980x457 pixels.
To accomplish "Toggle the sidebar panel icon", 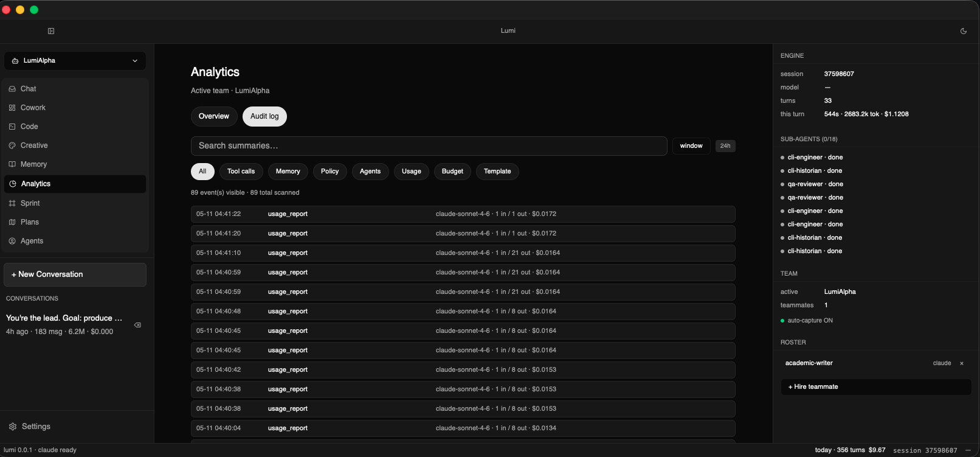I will pos(51,31).
